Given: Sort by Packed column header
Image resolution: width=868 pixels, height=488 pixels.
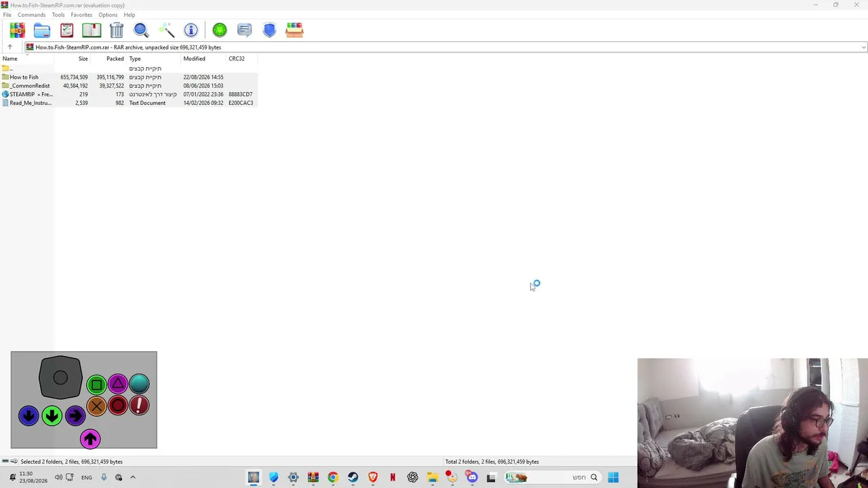Looking at the screenshot, I should coord(108,59).
